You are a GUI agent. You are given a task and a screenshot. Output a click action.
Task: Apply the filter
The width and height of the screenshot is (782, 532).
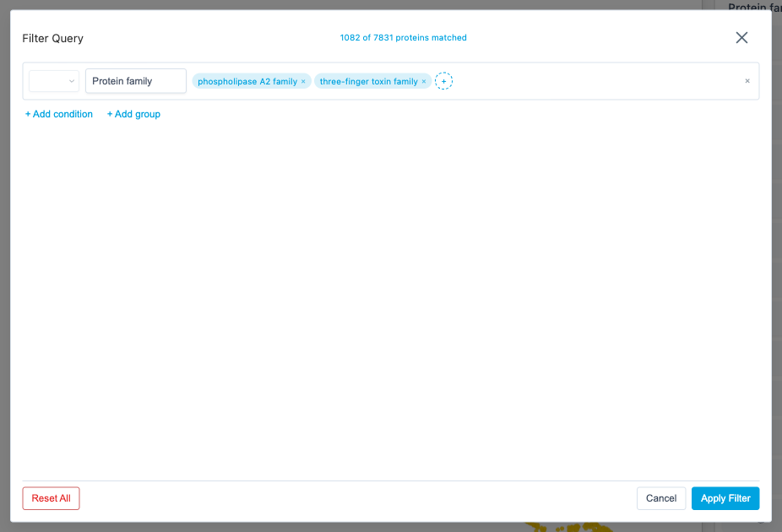click(x=725, y=498)
